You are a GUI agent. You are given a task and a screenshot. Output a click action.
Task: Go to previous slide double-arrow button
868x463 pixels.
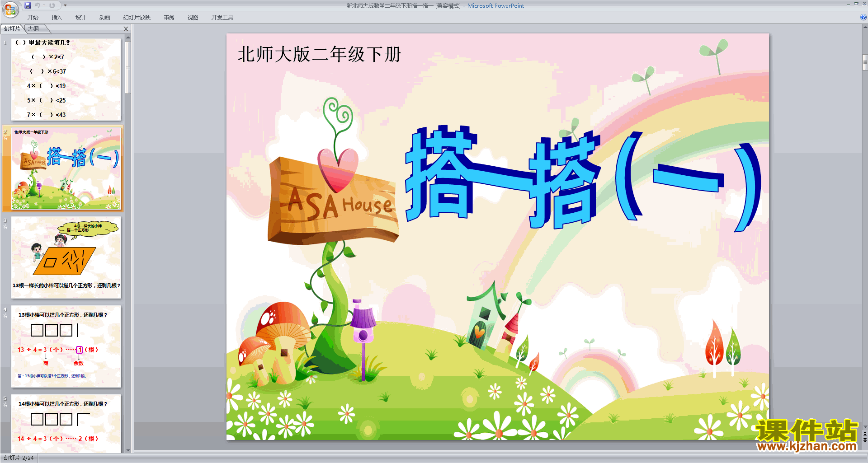(865, 434)
